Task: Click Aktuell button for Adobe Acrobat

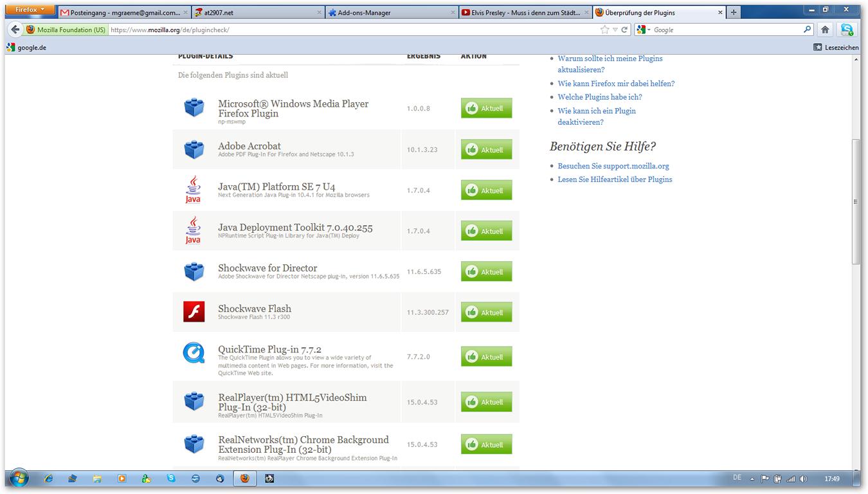Action: click(x=487, y=150)
